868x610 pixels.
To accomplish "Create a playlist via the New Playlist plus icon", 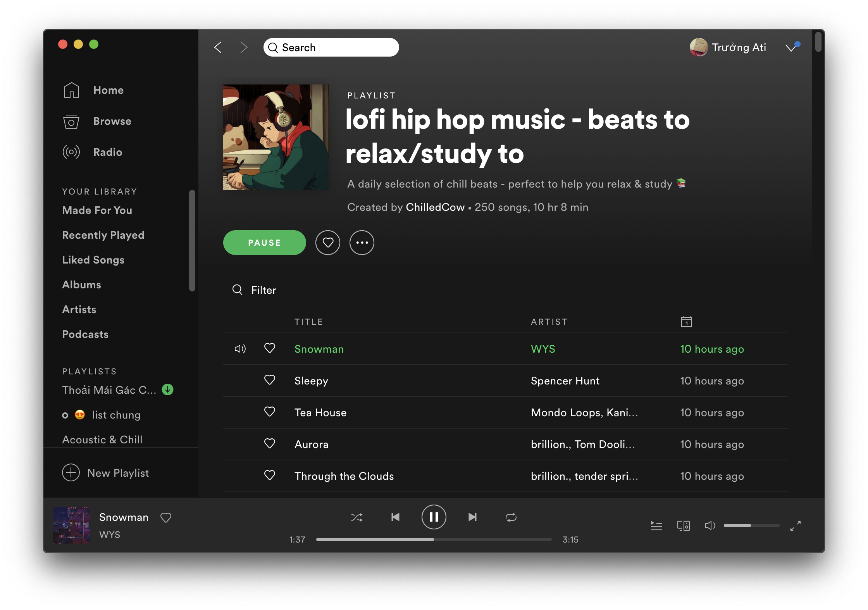I will click(x=71, y=473).
